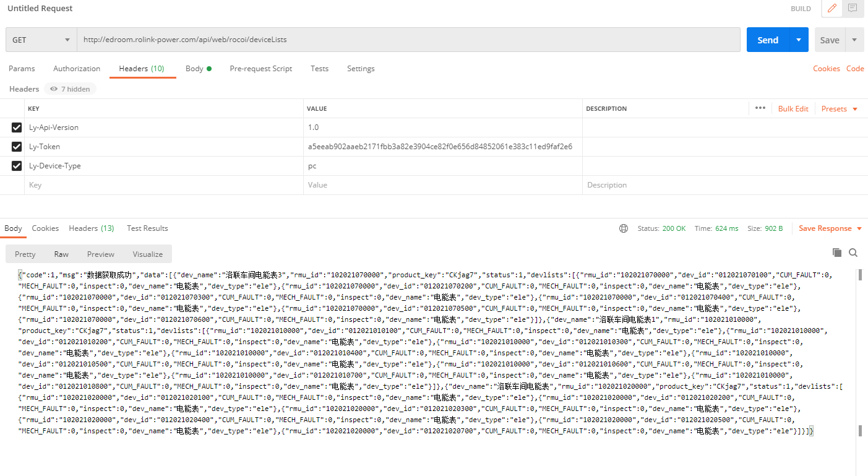Open the Bulk Edit link

(793, 109)
